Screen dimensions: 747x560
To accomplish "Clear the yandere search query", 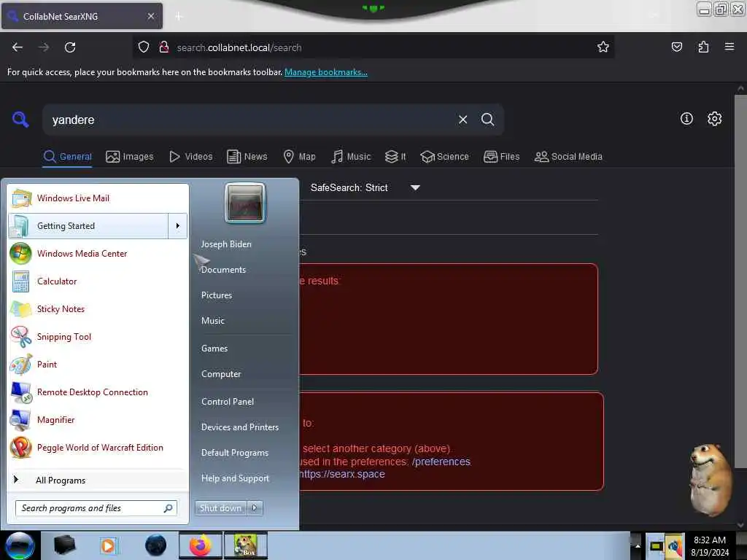I will click(x=462, y=120).
